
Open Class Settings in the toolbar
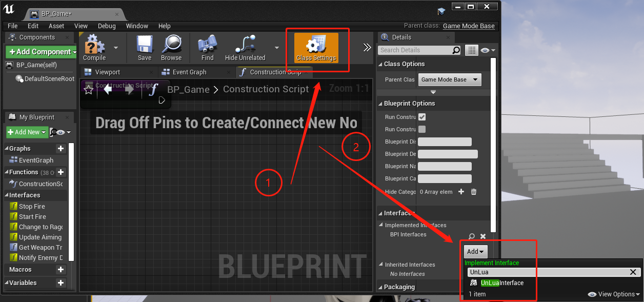pyautogui.click(x=316, y=48)
